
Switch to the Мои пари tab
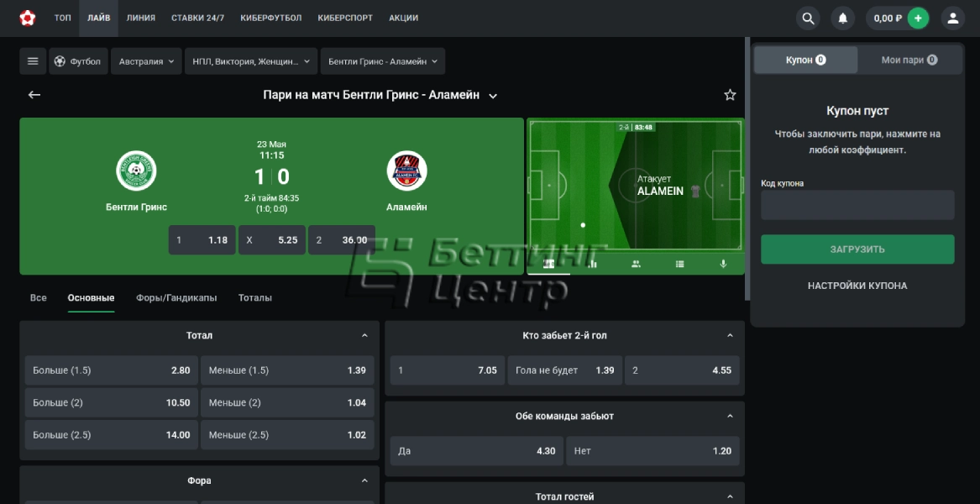point(909,60)
